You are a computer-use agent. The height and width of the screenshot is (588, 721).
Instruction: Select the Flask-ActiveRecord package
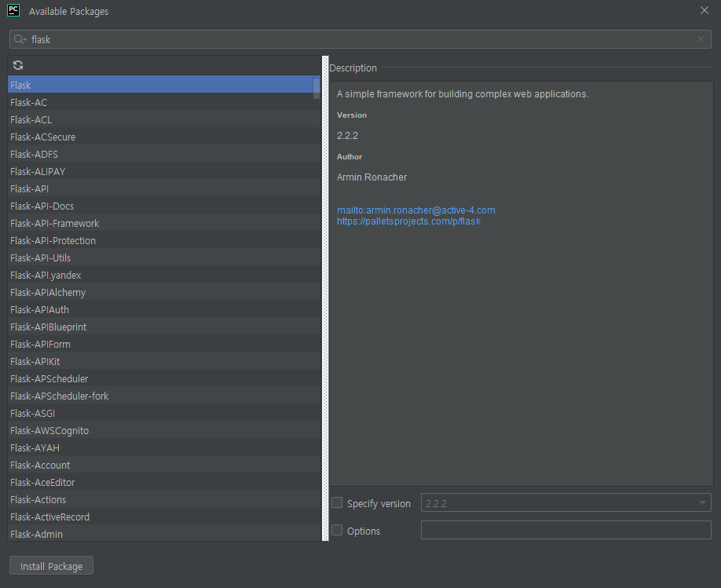[x=164, y=517]
